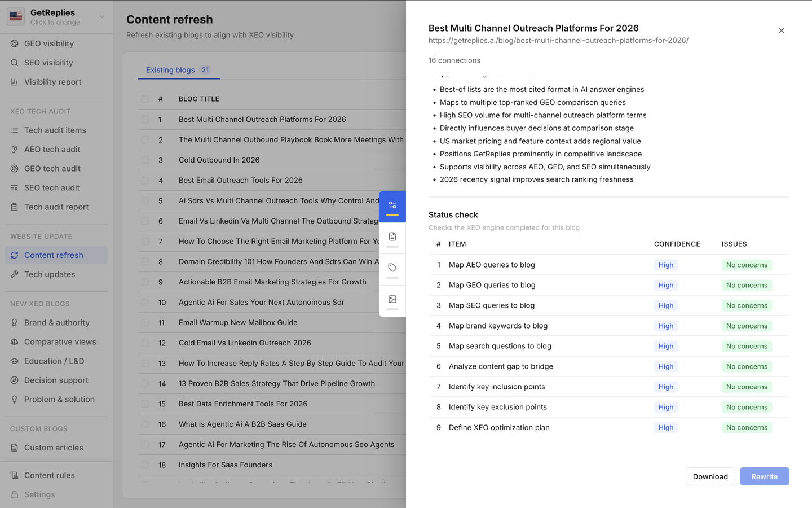Click the GEO visibility sidebar icon

pos(15,43)
